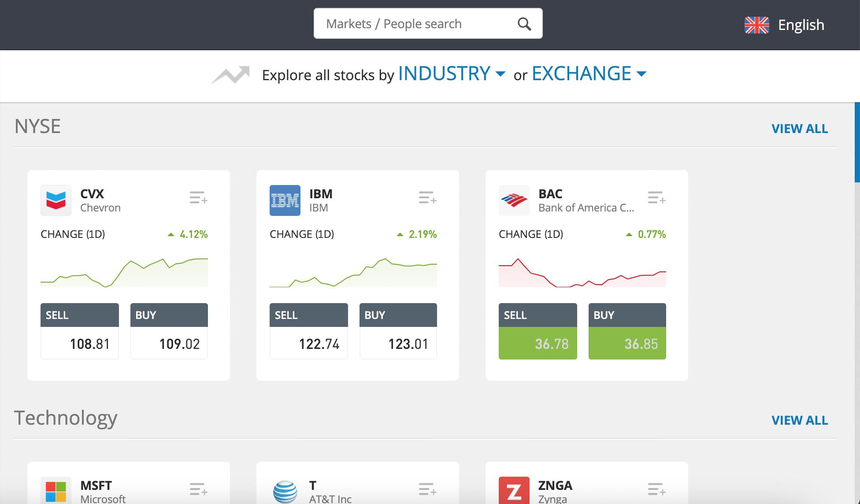Add IBM to watchlist icon

pos(428,197)
